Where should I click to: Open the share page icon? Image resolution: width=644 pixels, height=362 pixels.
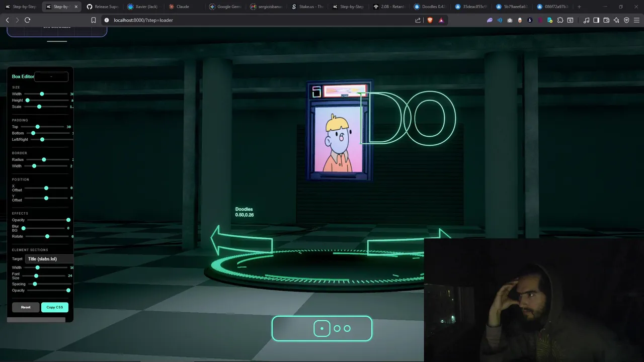418,20
